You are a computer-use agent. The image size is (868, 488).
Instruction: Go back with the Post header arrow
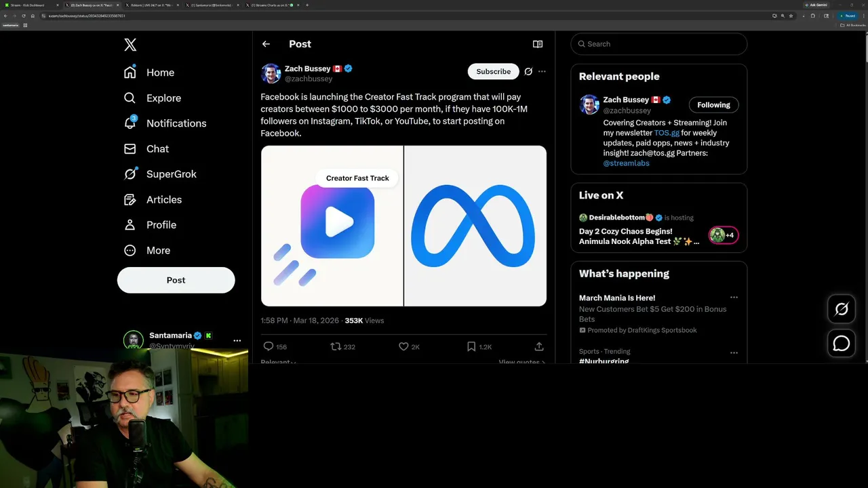coord(266,44)
